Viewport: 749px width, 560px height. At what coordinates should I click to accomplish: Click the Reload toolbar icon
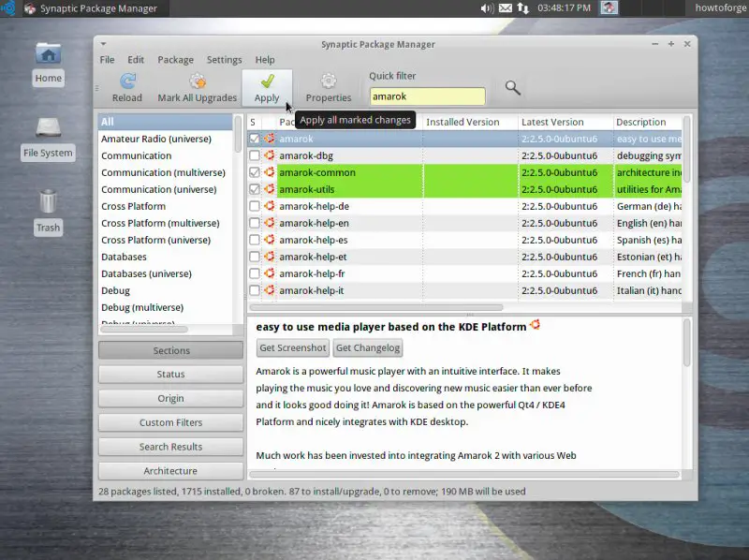127,81
